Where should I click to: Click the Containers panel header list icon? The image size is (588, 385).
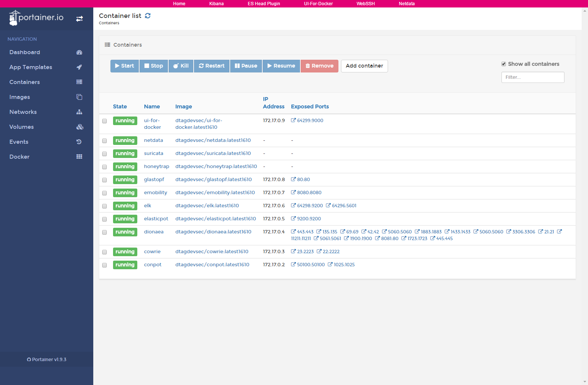107,45
